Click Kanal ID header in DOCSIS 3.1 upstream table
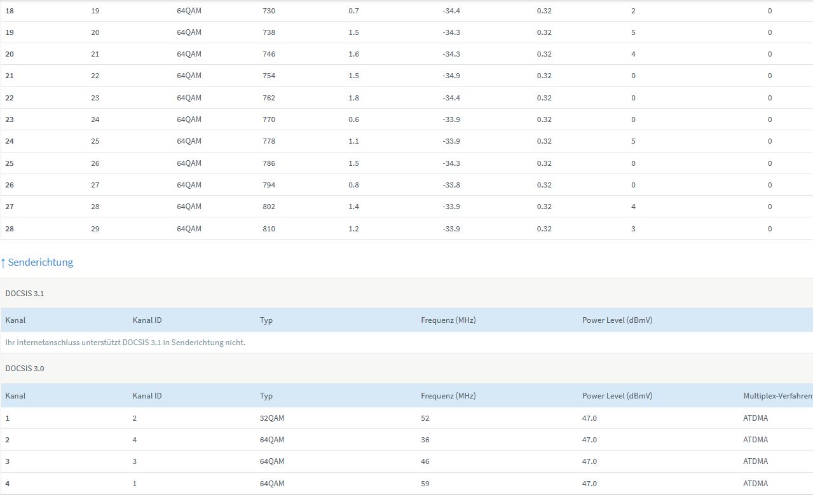The height and width of the screenshot is (504, 813). (x=147, y=320)
